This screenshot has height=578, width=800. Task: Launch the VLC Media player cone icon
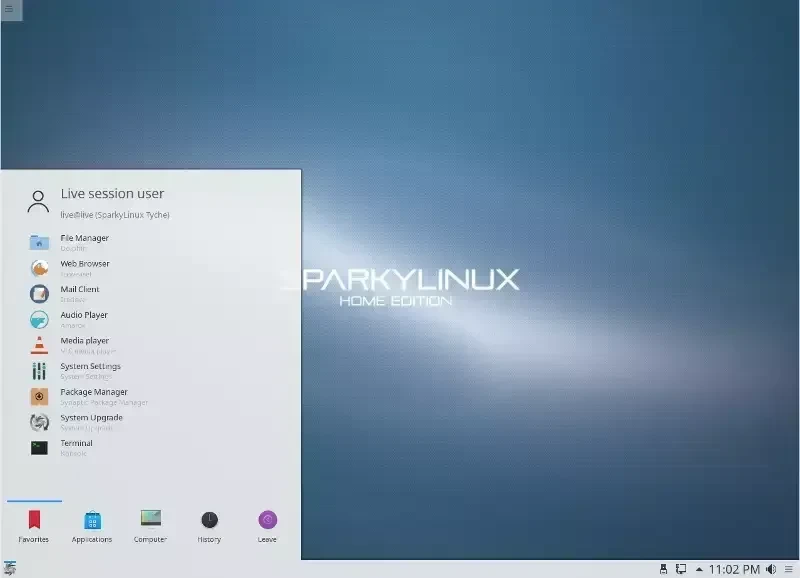(x=39, y=345)
